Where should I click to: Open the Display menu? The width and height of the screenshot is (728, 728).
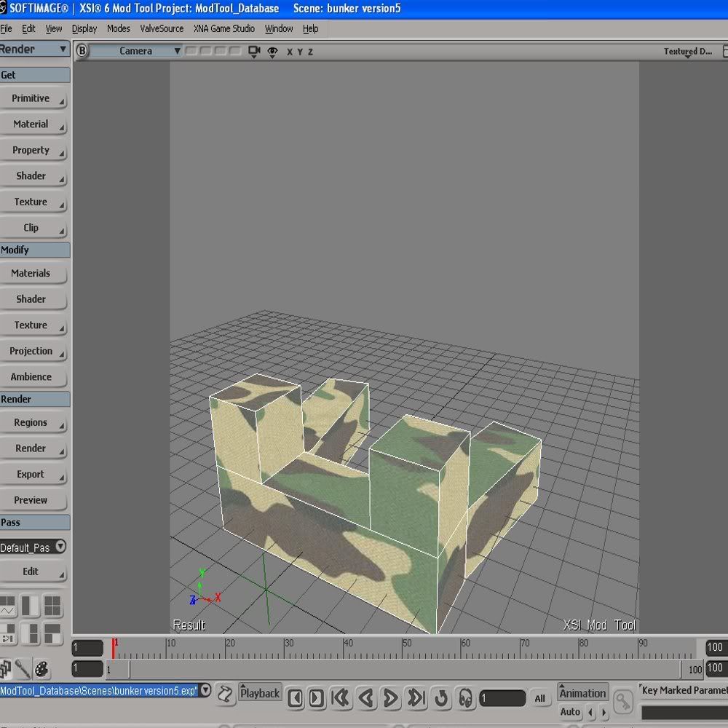click(84, 29)
